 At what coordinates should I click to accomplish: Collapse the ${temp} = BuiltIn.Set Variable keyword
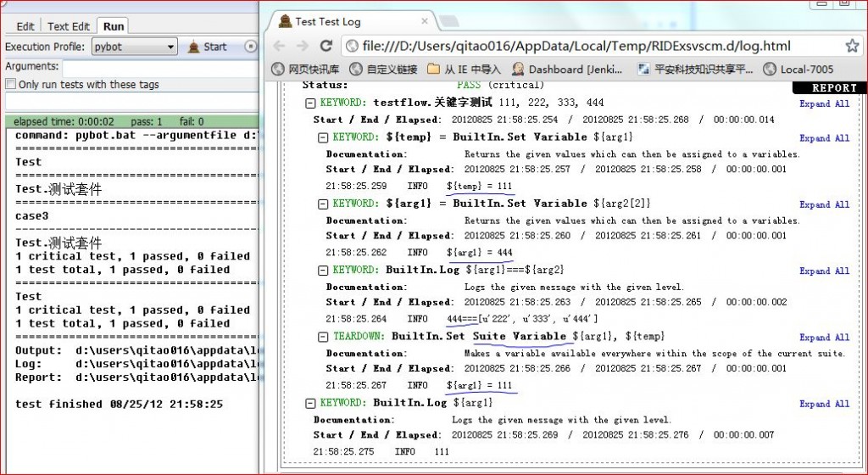point(323,137)
